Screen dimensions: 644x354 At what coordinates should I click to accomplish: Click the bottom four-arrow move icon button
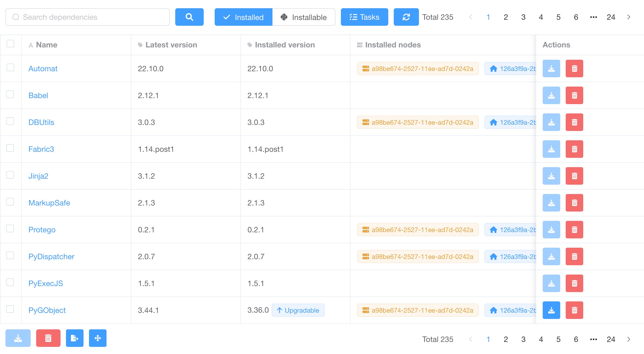(x=97, y=338)
